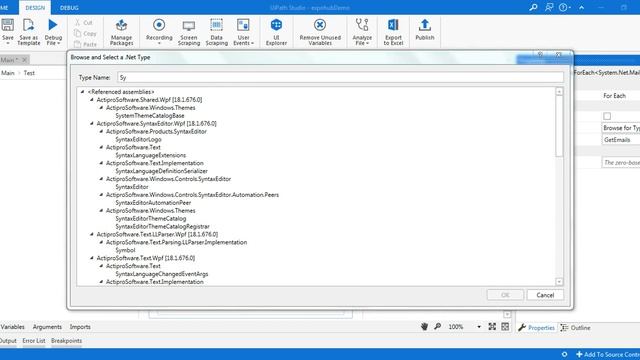The width and height of the screenshot is (640, 360).
Task: Collapse the Referenced assemblies node
Action: coord(82,92)
